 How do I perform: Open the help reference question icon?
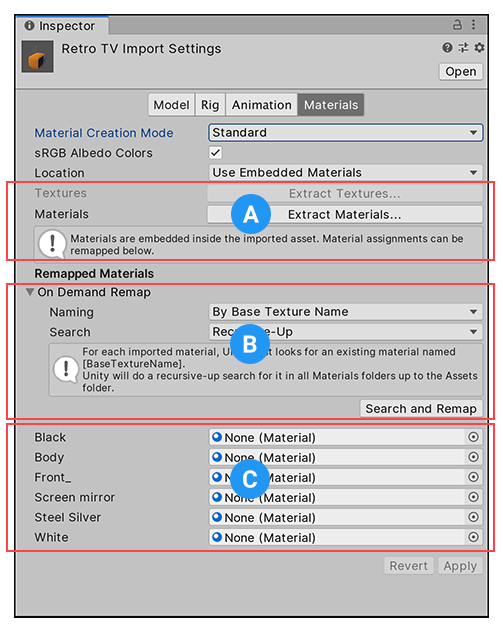(447, 48)
